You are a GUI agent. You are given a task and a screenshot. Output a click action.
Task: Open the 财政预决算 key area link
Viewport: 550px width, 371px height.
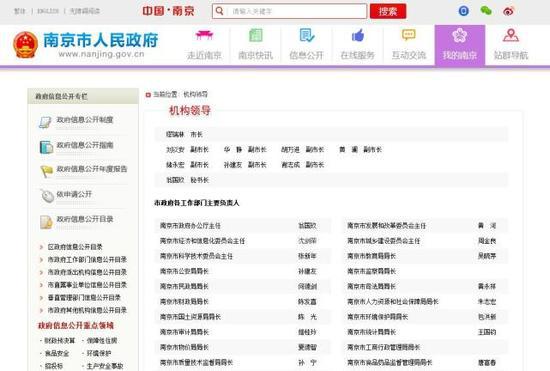[60, 340]
